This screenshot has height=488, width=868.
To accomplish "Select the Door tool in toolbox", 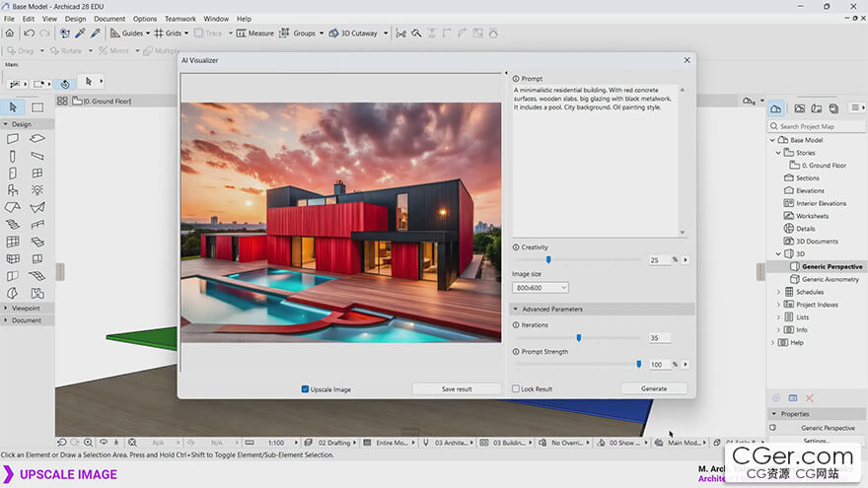I will pos(13,173).
